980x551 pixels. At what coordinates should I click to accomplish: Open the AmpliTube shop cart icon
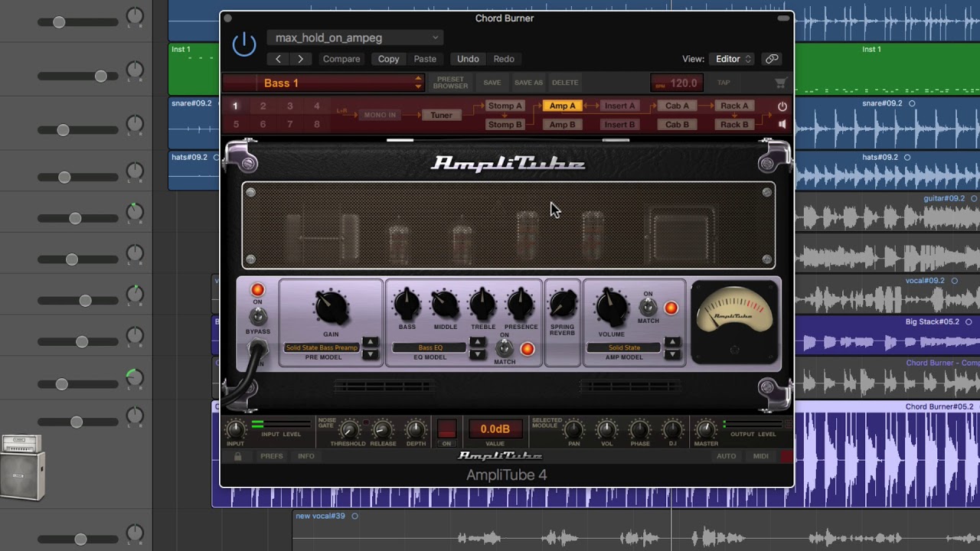coord(780,83)
